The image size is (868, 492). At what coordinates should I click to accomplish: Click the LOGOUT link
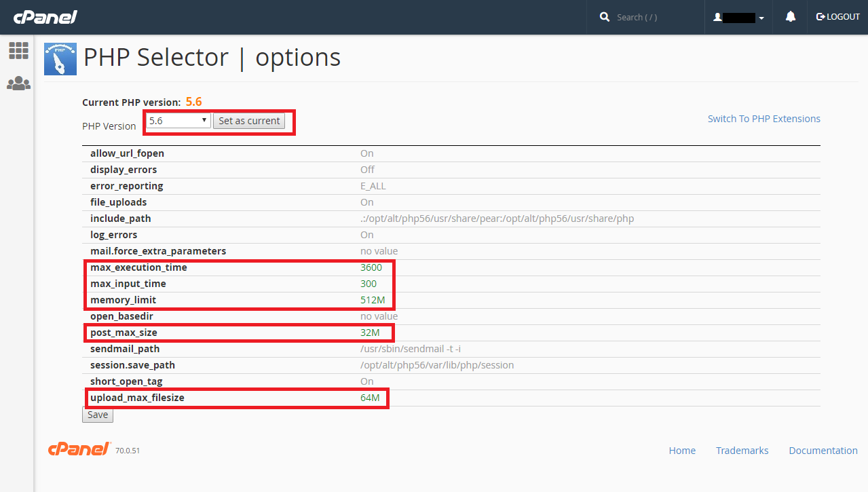point(838,17)
